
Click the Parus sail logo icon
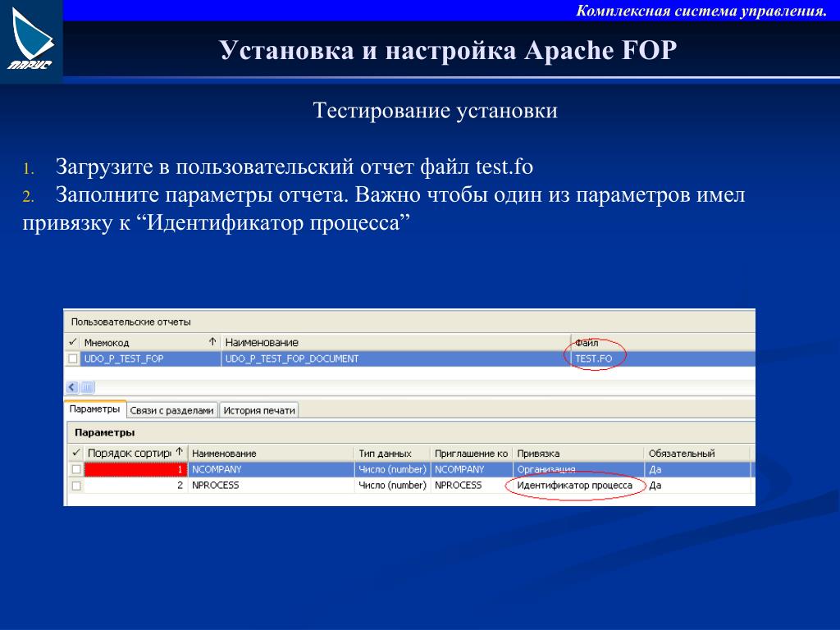(31, 39)
